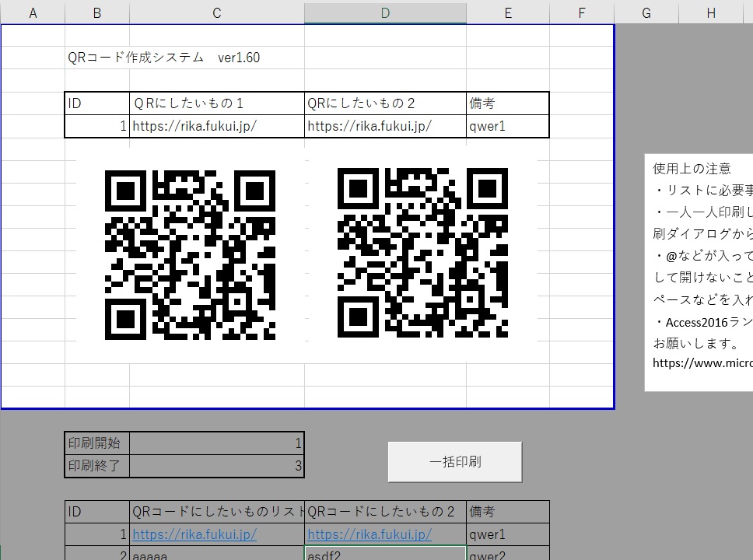
Task: Select the highlighted column D header
Action: click(385, 12)
